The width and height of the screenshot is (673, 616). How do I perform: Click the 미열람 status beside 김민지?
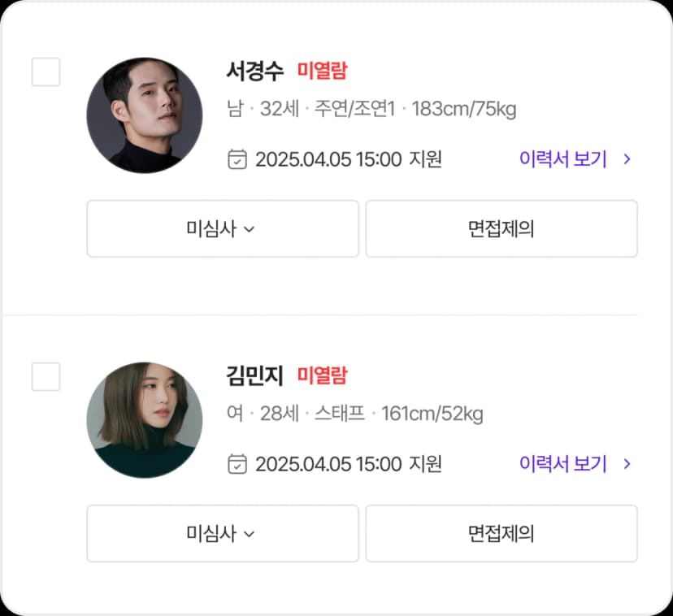tap(322, 376)
